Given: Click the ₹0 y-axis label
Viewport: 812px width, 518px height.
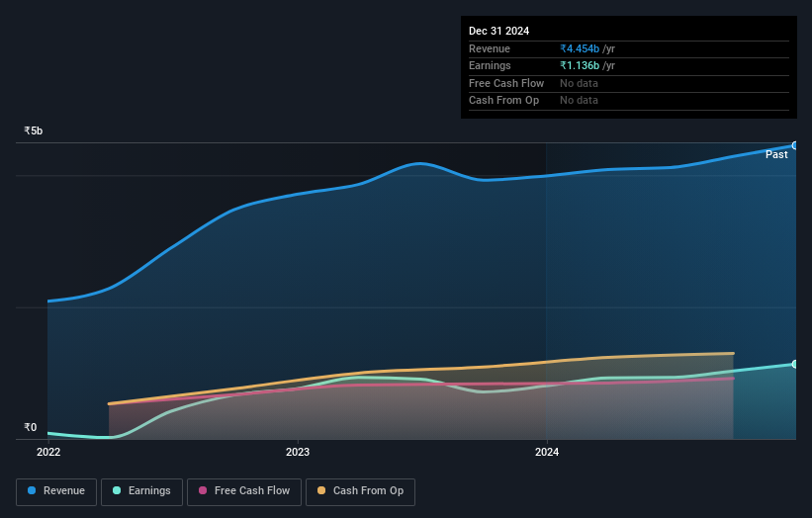Looking at the screenshot, I should click(x=31, y=427).
